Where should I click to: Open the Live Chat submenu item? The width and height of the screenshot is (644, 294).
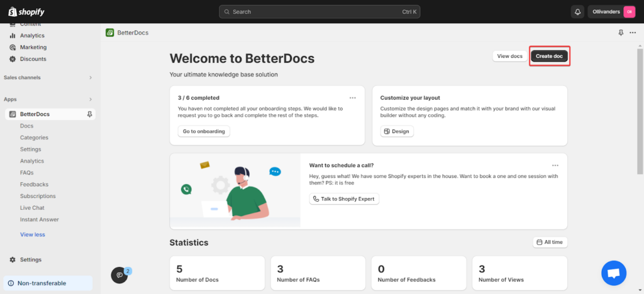pyautogui.click(x=32, y=208)
